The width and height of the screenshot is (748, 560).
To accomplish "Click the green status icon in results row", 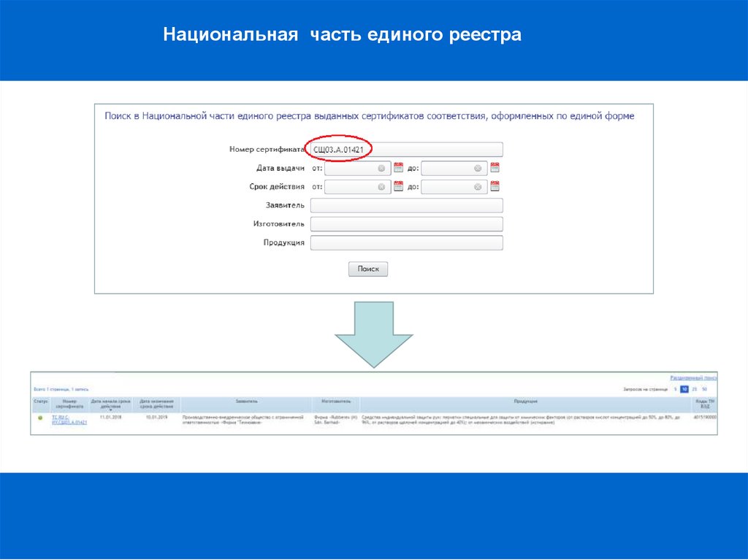I will (40, 418).
